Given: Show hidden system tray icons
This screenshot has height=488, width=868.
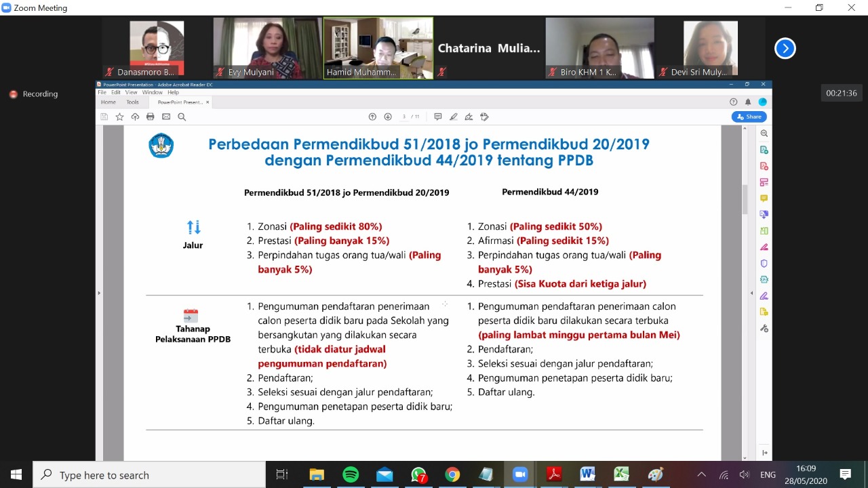Looking at the screenshot, I should click(x=701, y=474).
